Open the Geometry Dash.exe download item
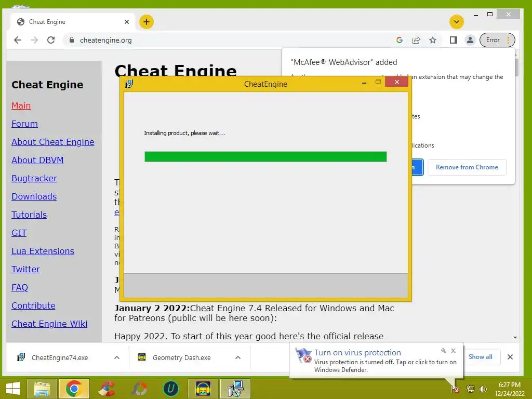The width and height of the screenshot is (532, 399). [x=181, y=357]
